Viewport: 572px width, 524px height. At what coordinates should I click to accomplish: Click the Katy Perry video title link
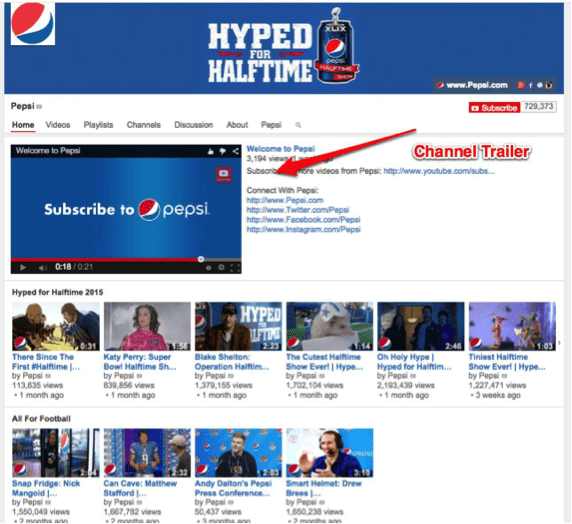coord(140,362)
